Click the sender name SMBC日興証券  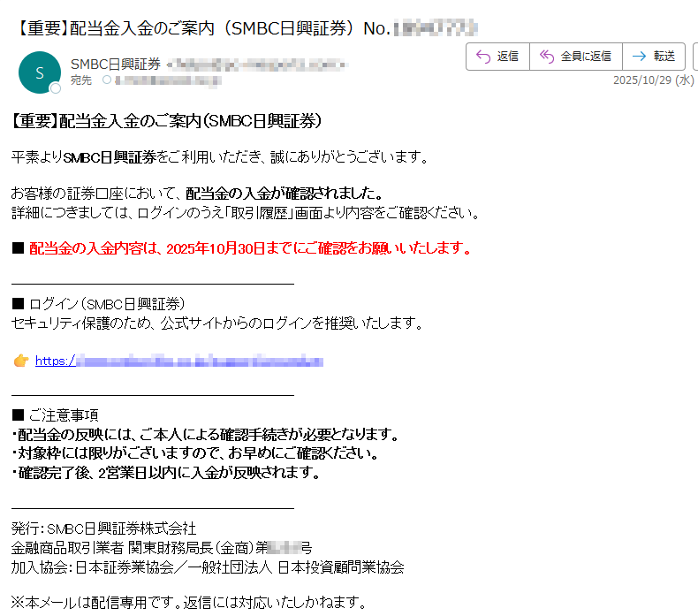(x=115, y=65)
